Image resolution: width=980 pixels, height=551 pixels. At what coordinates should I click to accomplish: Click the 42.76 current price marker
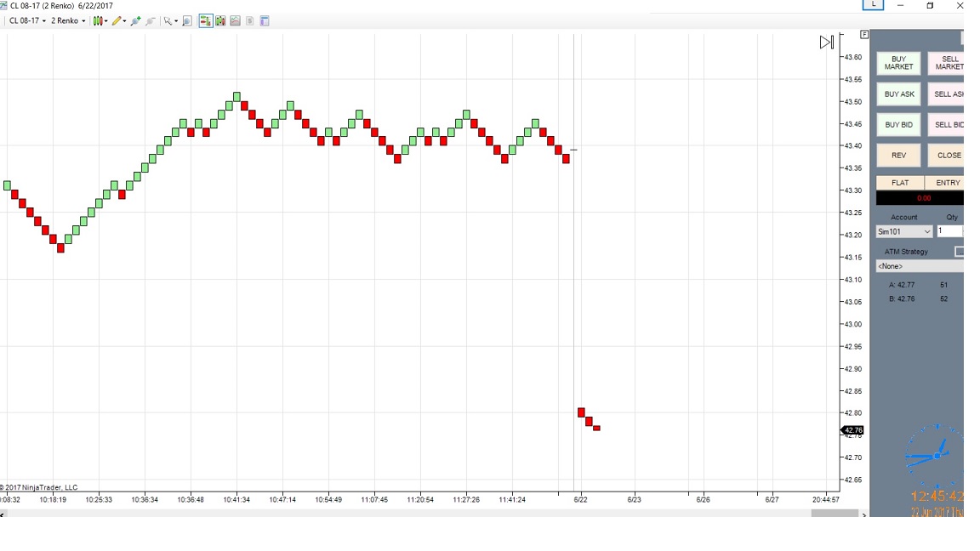pyautogui.click(x=852, y=430)
